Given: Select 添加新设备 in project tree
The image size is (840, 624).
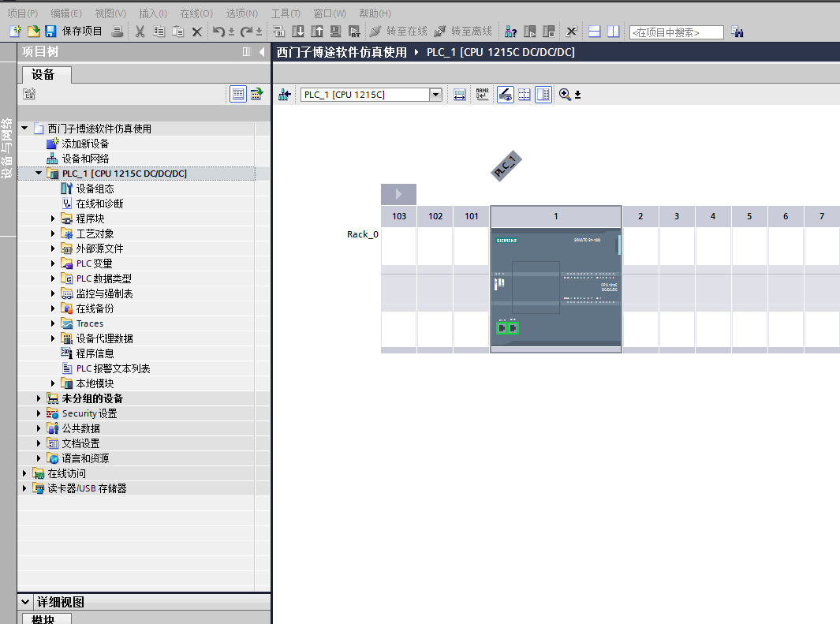Looking at the screenshot, I should (85, 144).
